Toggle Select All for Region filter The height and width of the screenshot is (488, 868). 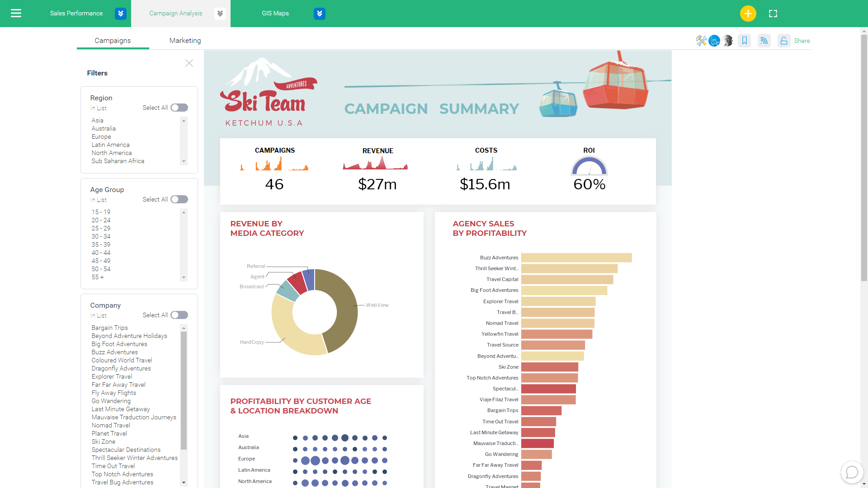coord(179,108)
